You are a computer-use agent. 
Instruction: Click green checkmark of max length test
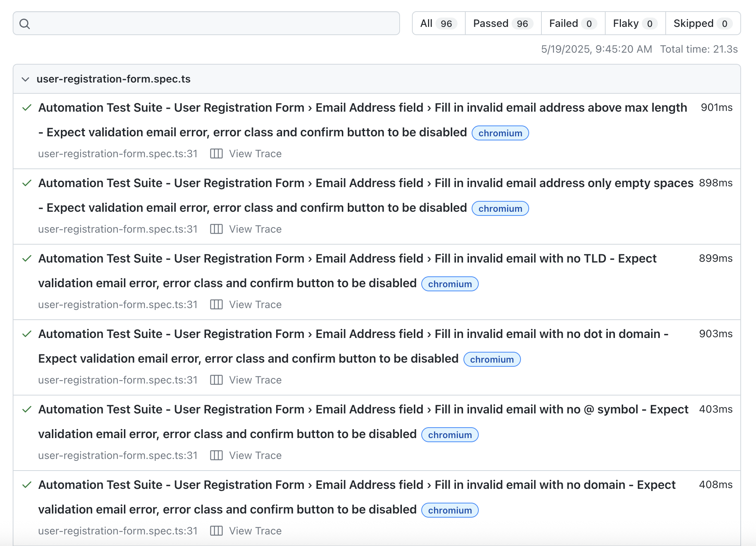pos(27,108)
